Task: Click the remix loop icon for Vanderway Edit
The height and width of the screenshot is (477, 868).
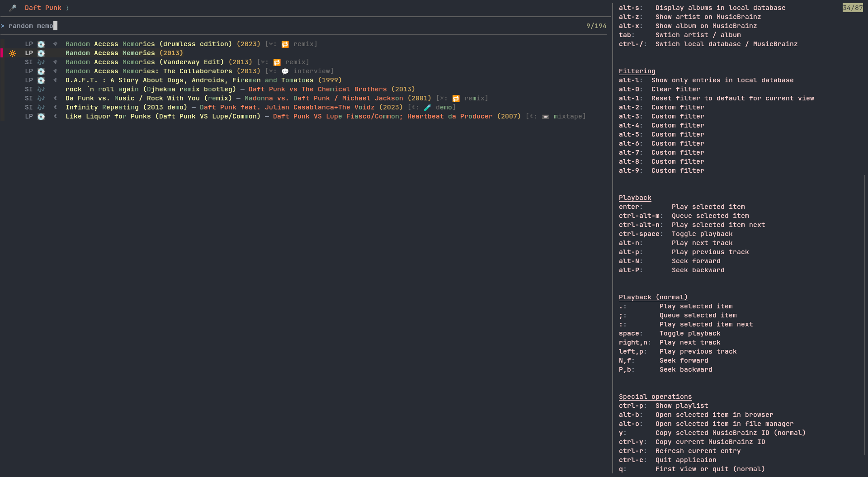Action: (277, 62)
